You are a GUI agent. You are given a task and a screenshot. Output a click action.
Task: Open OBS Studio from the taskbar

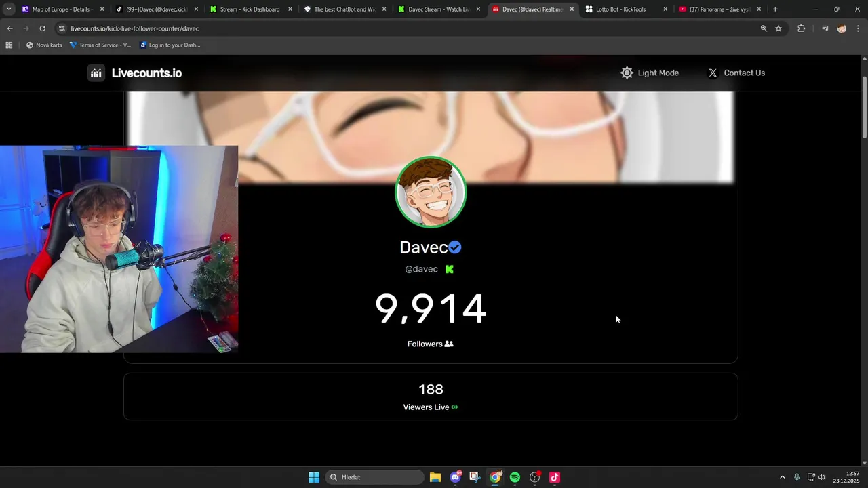click(x=535, y=477)
